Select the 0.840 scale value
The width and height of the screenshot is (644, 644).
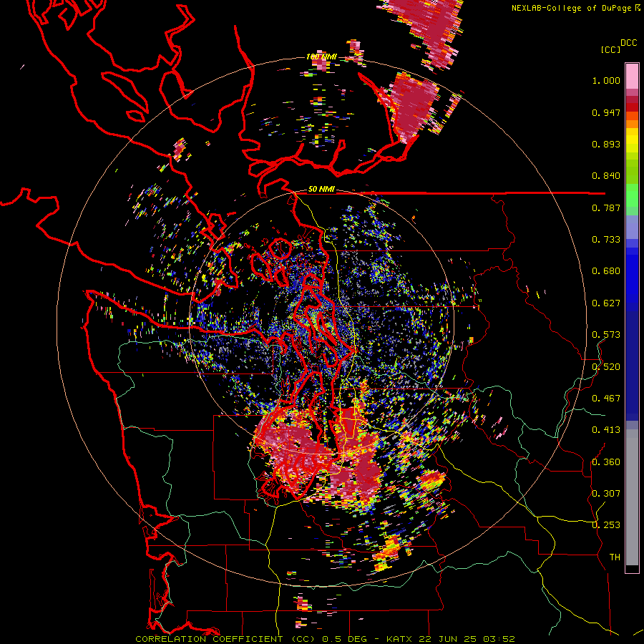tap(606, 176)
